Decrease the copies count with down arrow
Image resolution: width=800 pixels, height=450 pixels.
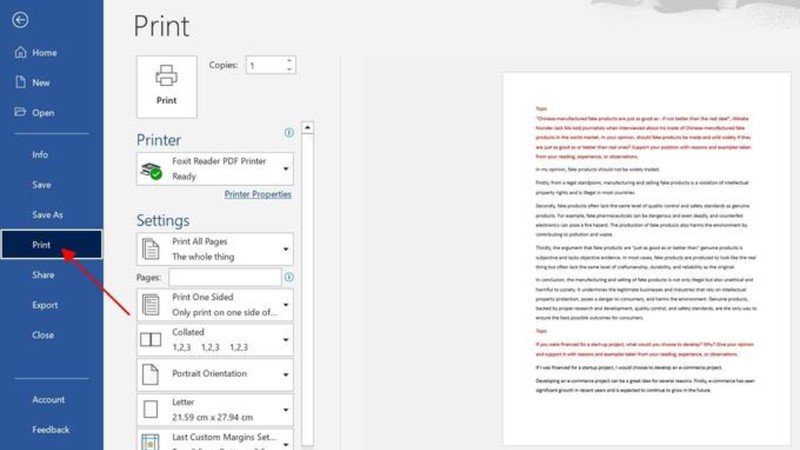pos(289,70)
